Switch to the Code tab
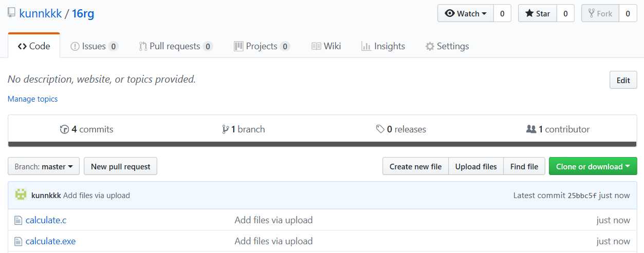Screen dimensions: 644x253 click(34, 46)
